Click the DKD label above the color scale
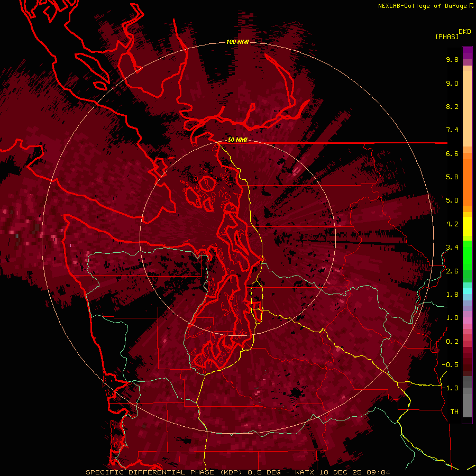The width and height of the screenshot is (476, 476). click(x=465, y=32)
